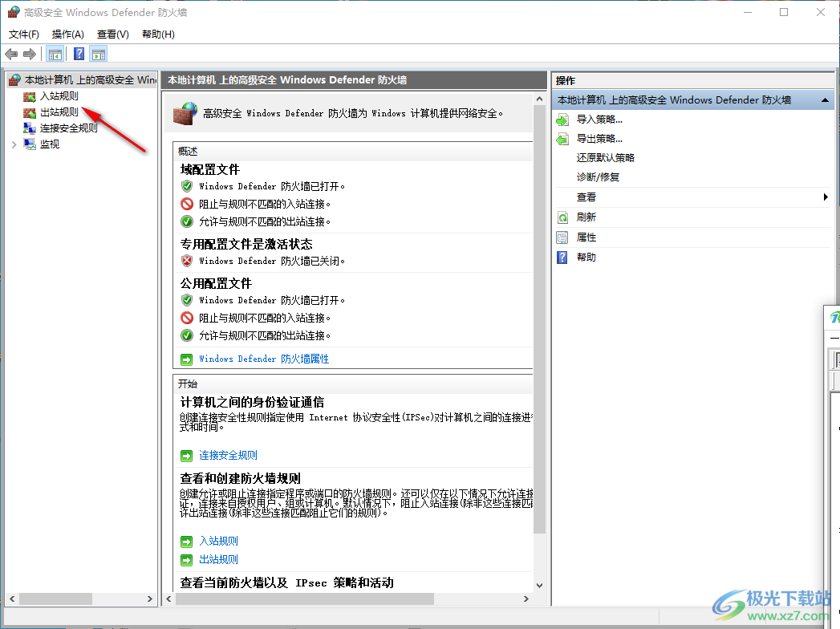Click red block icon under 公用配置文件
The image size is (840, 629).
(x=186, y=318)
